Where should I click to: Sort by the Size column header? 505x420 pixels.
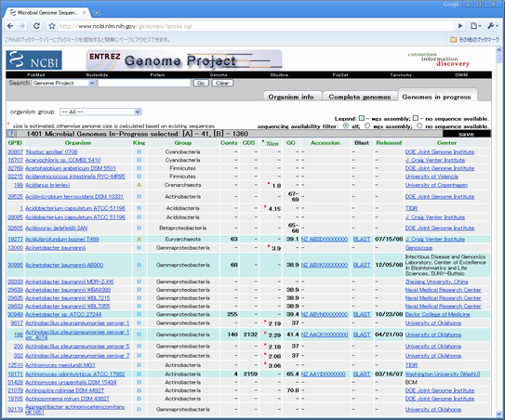point(272,143)
